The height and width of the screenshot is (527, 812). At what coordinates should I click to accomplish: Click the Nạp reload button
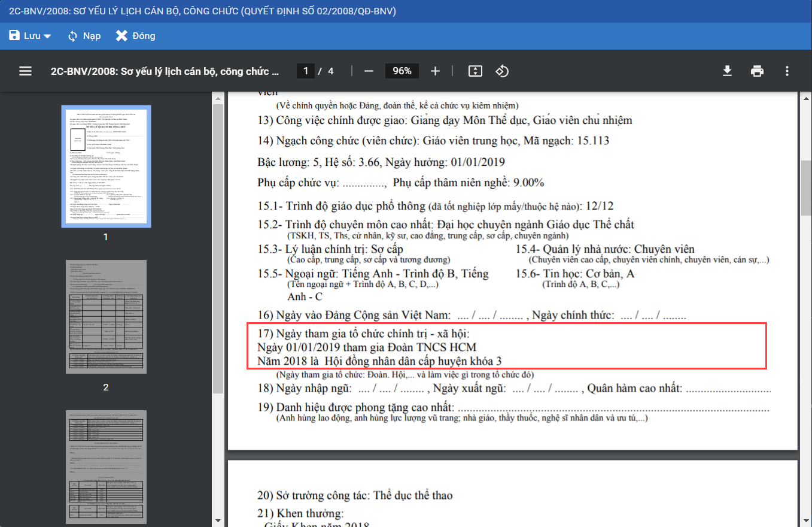[x=84, y=36]
